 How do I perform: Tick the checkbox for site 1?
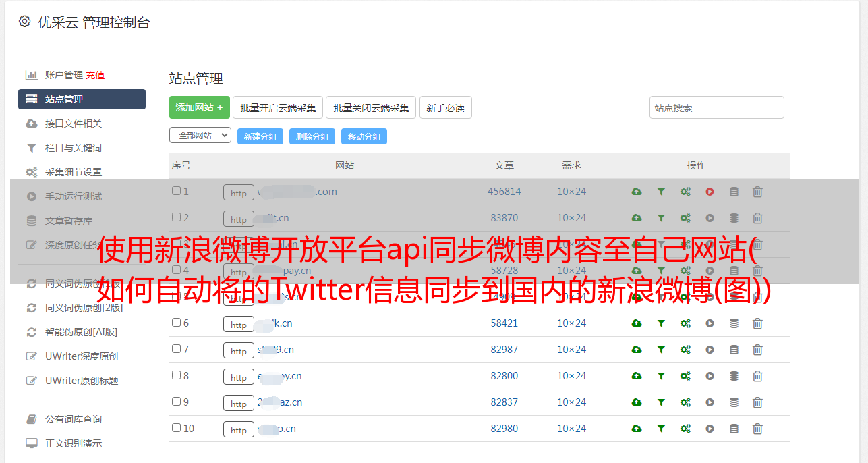176,191
